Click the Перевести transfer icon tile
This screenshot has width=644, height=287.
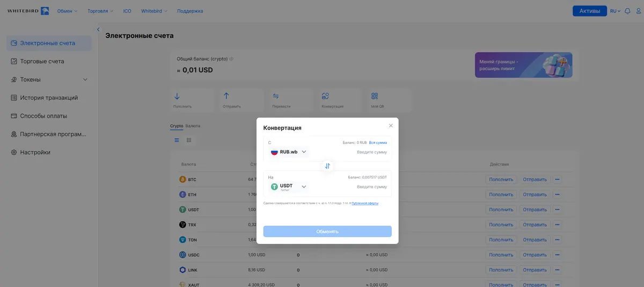tap(276, 96)
